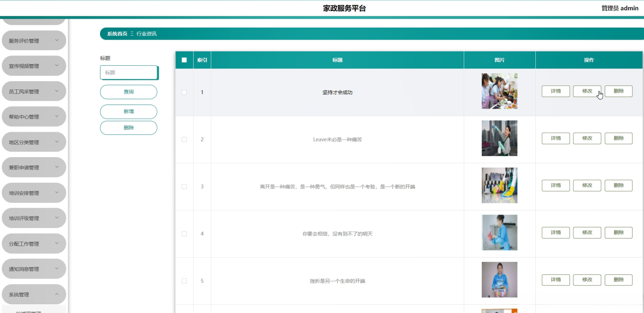Click 修改 for row Leave未必是一种痛苦
The height and width of the screenshot is (313, 644).
tap(587, 138)
